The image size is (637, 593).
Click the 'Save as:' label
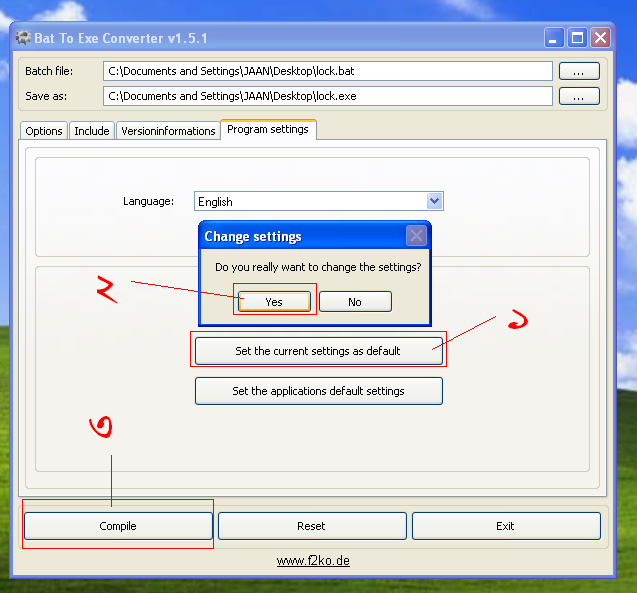coord(46,96)
